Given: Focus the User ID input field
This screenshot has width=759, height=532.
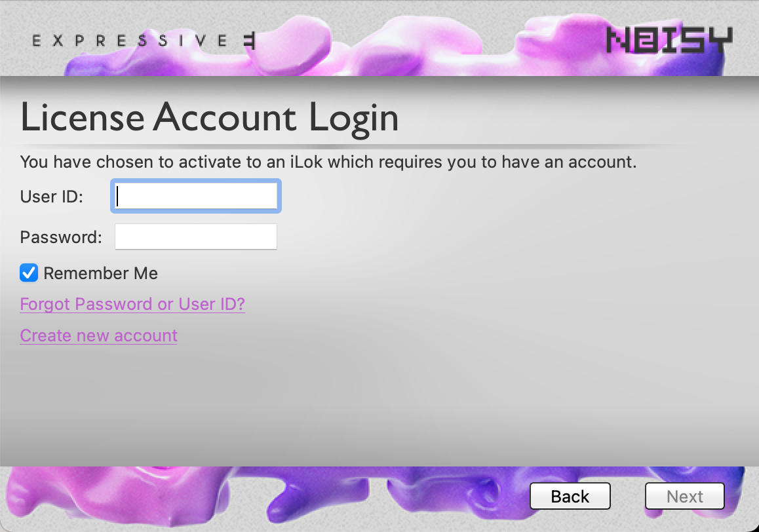Looking at the screenshot, I should (x=196, y=196).
